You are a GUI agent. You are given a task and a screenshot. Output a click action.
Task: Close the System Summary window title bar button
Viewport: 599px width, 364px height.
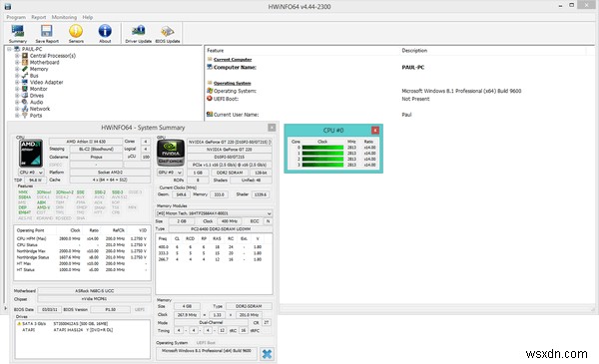point(272,128)
